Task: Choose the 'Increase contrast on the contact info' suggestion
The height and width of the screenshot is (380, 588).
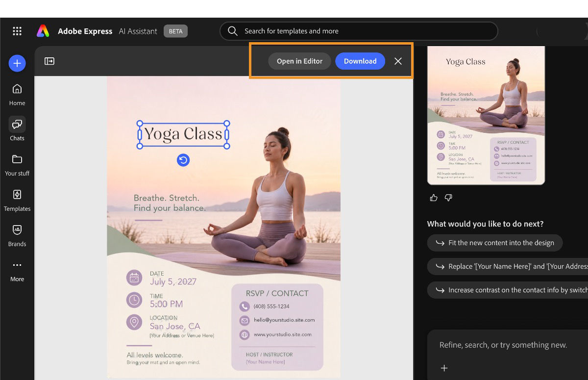Action: 508,290
